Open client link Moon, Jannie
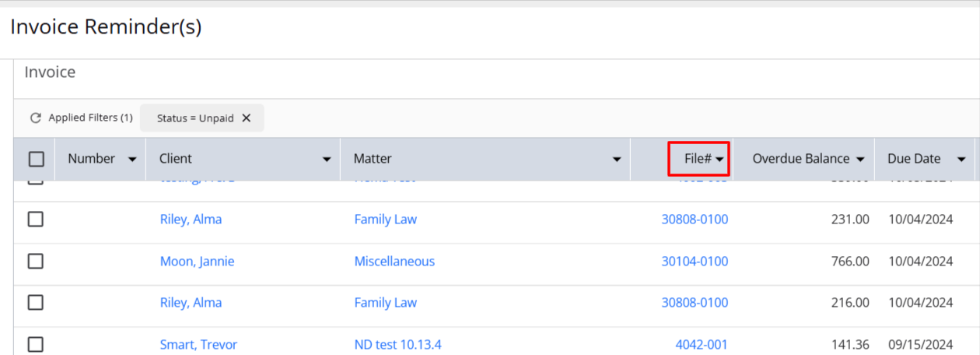Image resolution: width=980 pixels, height=355 pixels. point(197,262)
